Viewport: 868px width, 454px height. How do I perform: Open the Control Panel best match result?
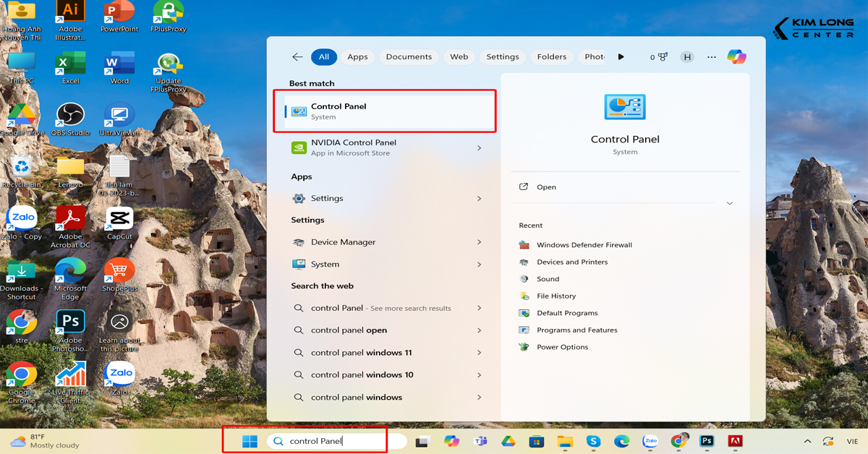click(x=383, y=111)
